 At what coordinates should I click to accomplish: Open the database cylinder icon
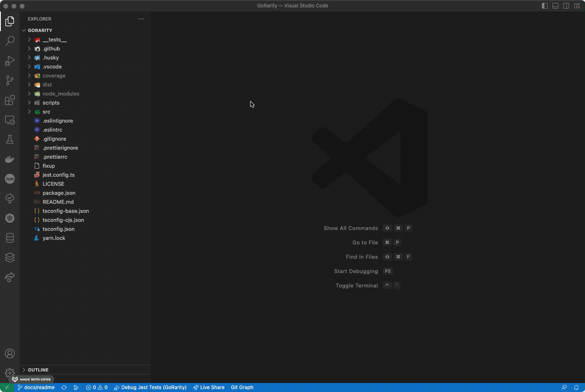(10, 238)
